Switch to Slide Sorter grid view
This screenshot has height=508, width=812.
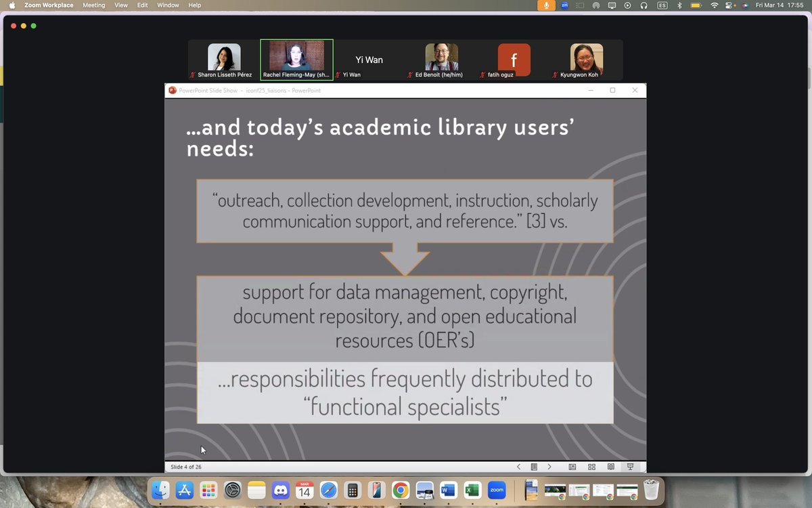pos(591,467)
